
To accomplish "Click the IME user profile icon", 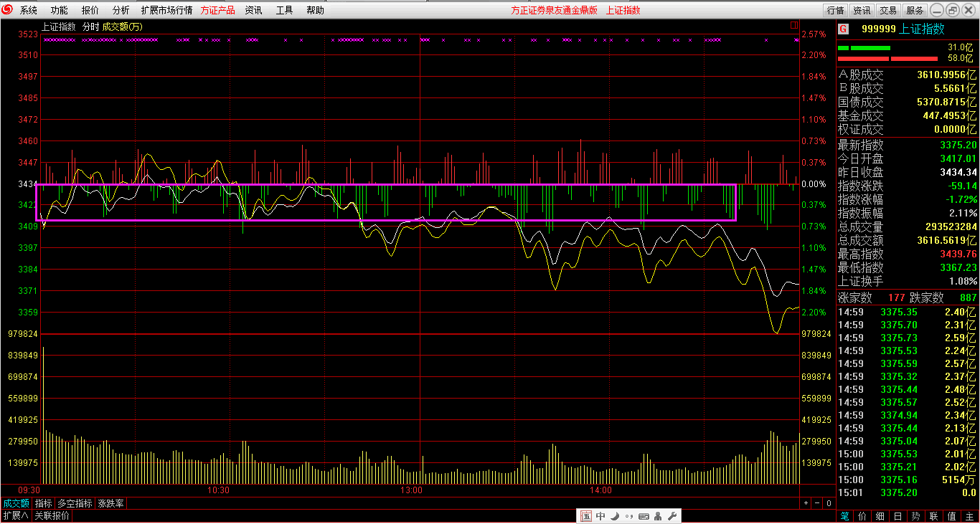I will tap(658, 516).
